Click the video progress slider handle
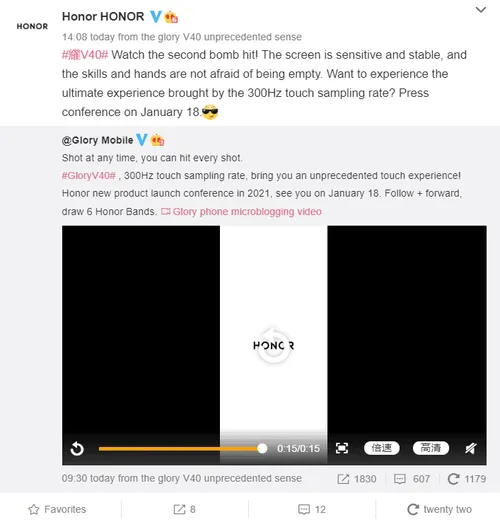The height and width of the screenshot is (522, 500). pyautogui.click(x=262, y=448)
